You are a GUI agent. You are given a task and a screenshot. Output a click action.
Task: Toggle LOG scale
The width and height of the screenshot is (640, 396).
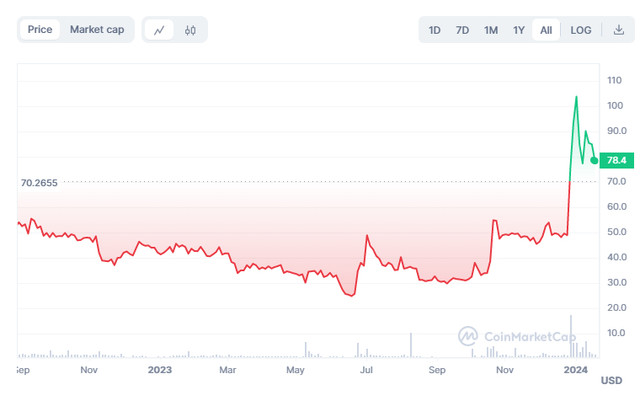tap(580, 30)
